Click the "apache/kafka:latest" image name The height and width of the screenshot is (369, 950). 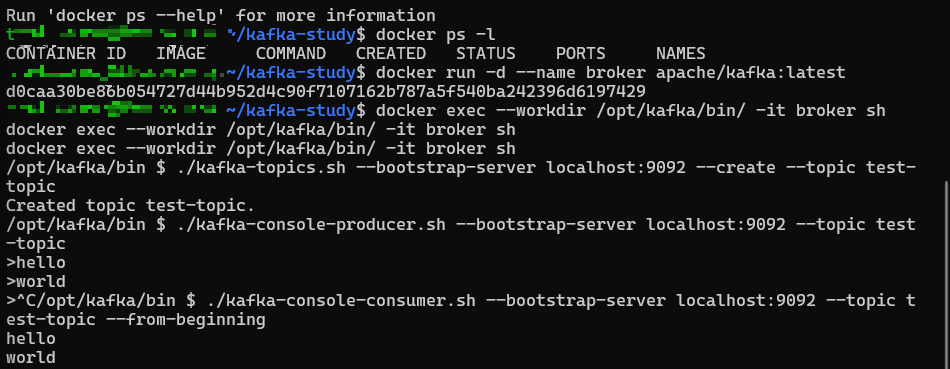(750, 73)
